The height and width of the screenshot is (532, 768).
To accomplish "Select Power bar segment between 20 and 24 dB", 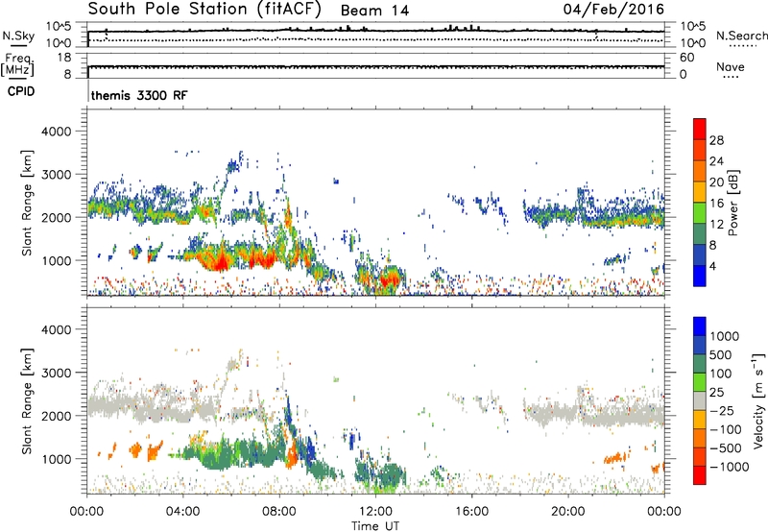I will click(700, 171).
